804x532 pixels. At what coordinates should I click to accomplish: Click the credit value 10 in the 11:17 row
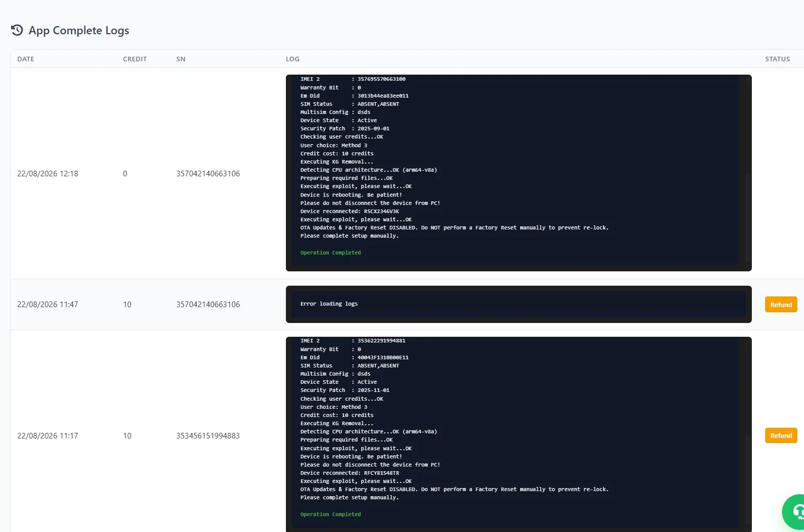[127, 436]
